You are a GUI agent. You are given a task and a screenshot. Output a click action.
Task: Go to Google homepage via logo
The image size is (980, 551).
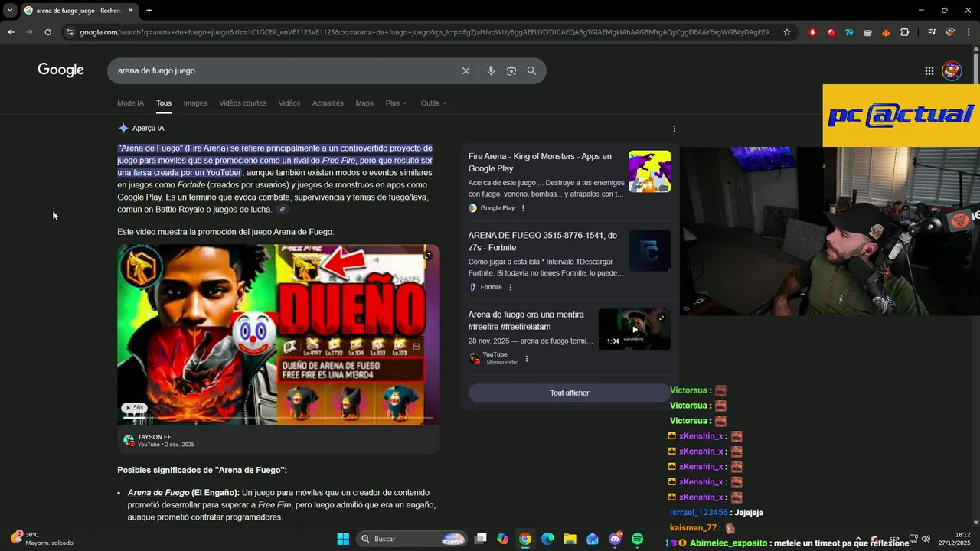[x=60, y=70]
